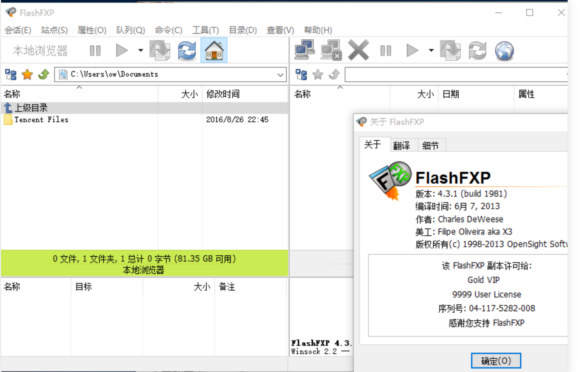This screenshot has height=372, width=588.
Task: Open local folder tree icon
Action: tap(11, 74)
